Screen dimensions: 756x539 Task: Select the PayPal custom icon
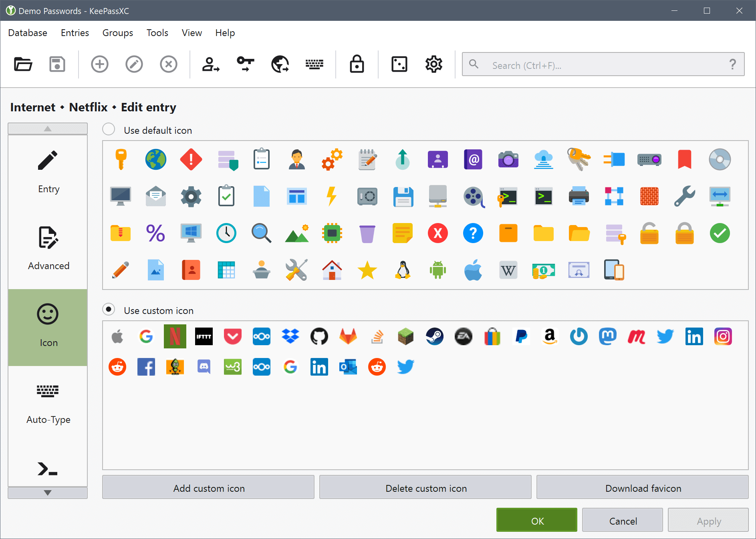[x=521, y=336]
